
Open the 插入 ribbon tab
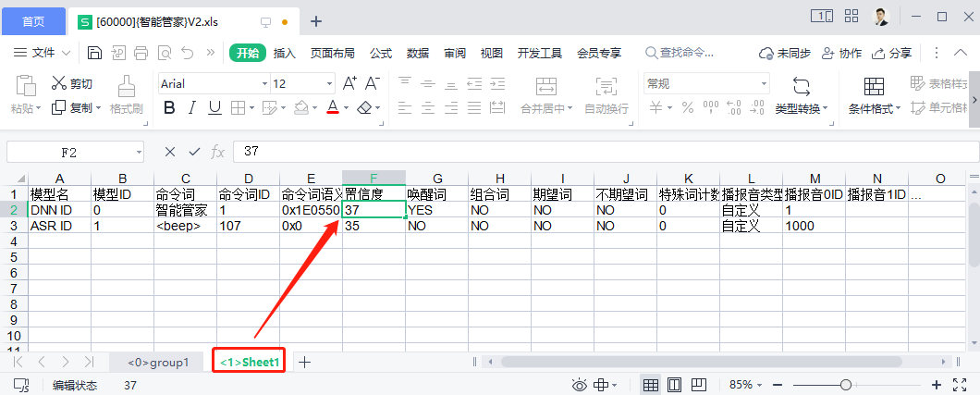(x=285, y=53)
